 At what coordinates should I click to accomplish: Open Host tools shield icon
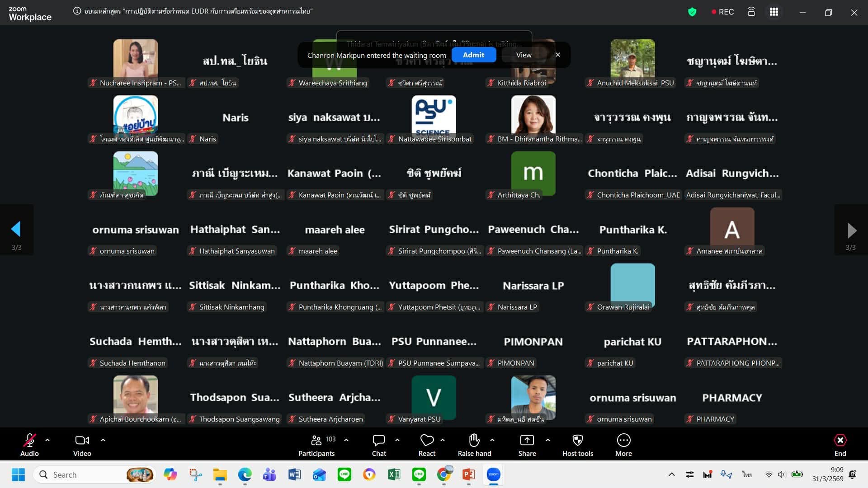click(577, 440)
